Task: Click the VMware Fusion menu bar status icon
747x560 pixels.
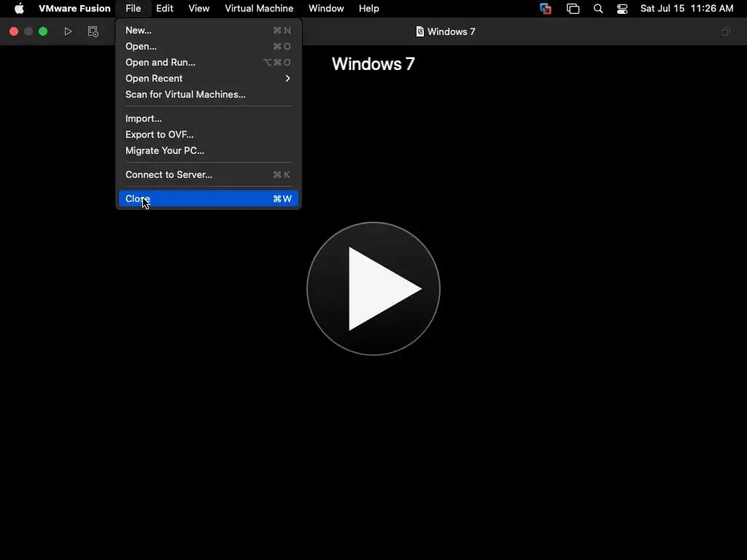Action: 546,9
